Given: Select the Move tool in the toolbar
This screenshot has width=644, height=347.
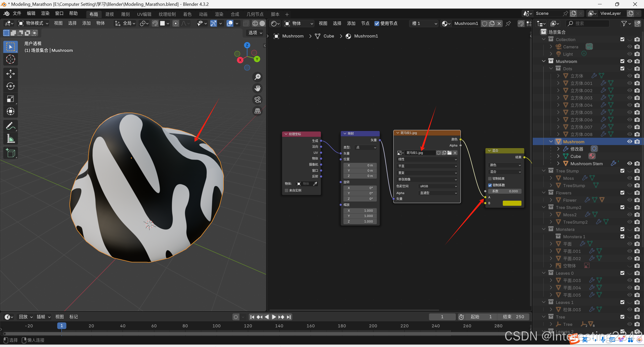Looking at the screenshot, I should point(10,74).
